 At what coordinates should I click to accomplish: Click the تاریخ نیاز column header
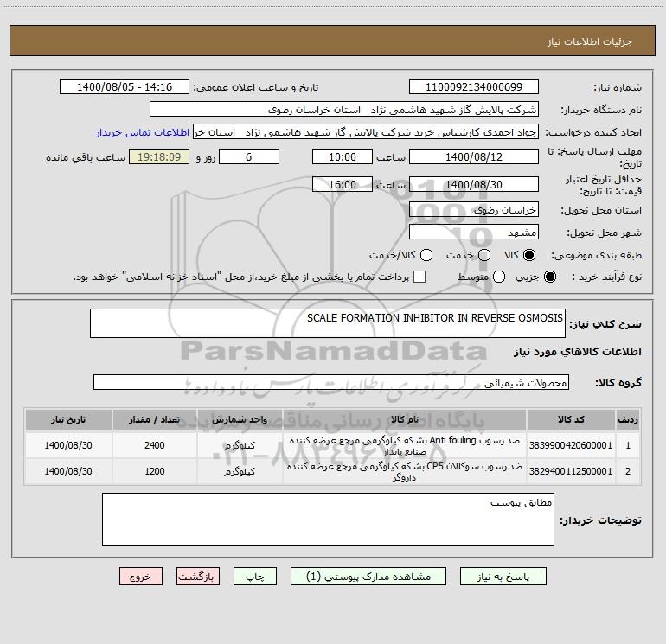pyautogui.click(x=68, y=419)
